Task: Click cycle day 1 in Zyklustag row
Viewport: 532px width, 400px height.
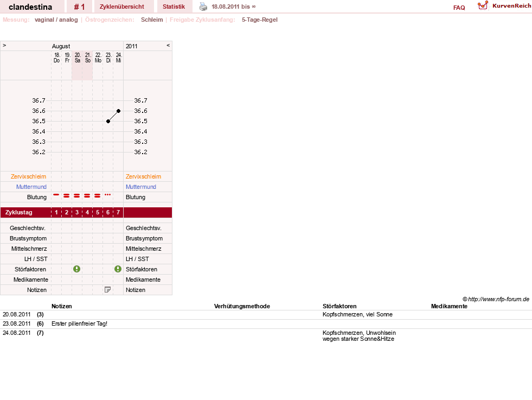Action: 56,212
